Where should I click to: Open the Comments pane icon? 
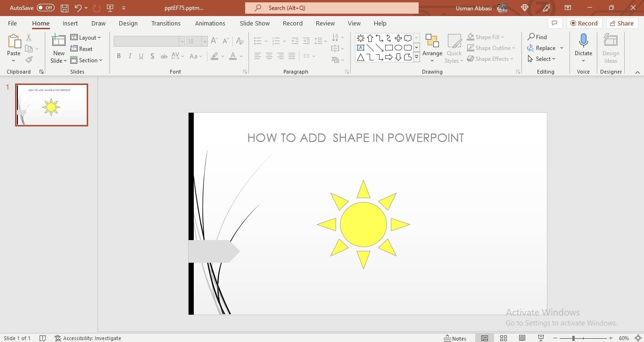[554, 23]
